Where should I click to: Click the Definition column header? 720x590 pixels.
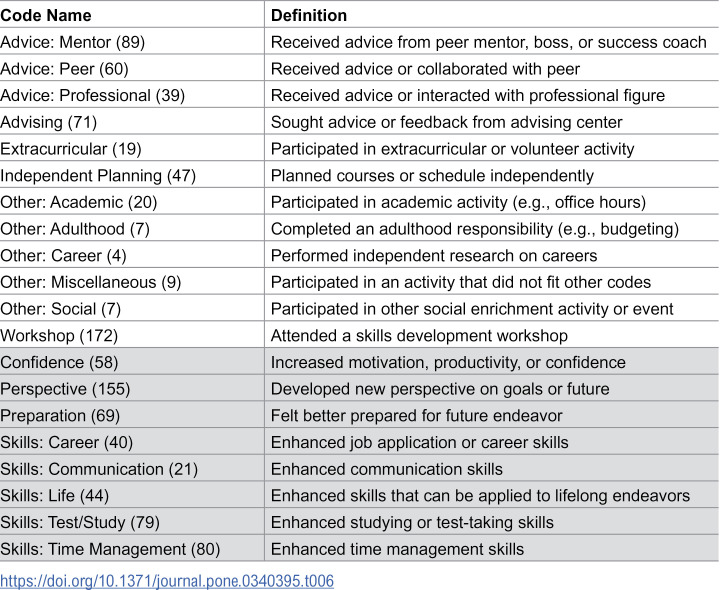(x=309, y=15)
